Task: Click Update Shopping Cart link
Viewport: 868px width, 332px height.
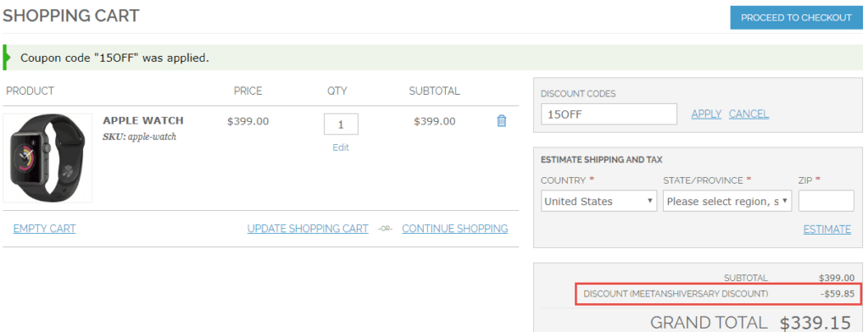Action: pyautogui.click(x=308, y=229)
